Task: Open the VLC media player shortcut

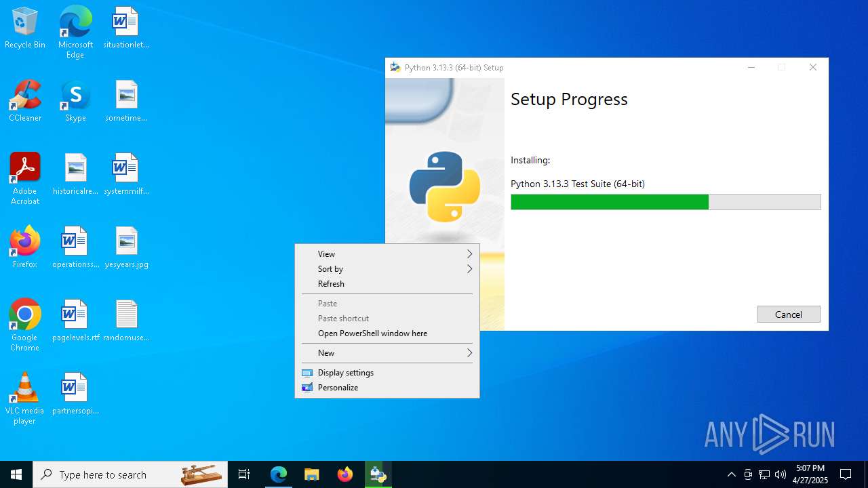Action: tap(25, 399)
